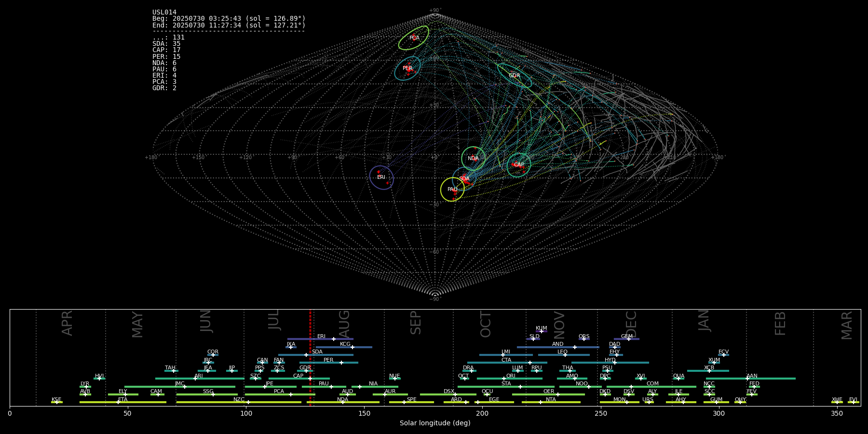Click the '...: 131' sporadic count entry
This screenshot has height=434, width=868.
pos(168,38)
